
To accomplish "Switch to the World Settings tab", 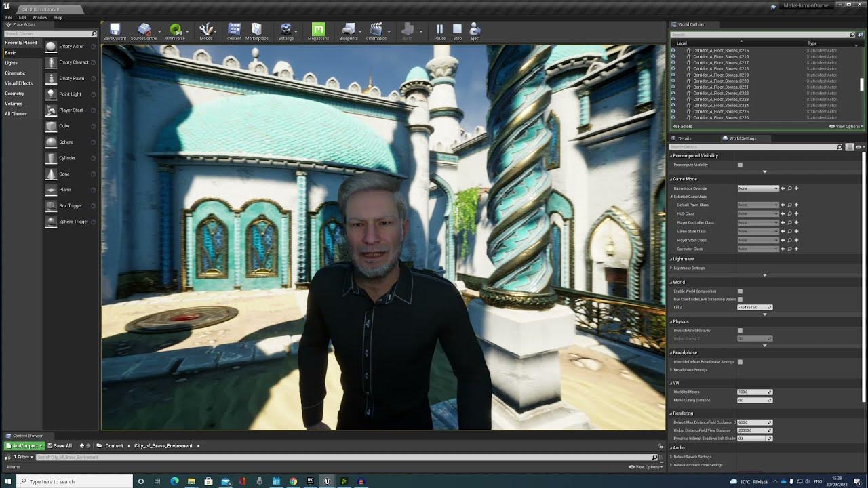I will pyautogui.click(x=743, y=138).
